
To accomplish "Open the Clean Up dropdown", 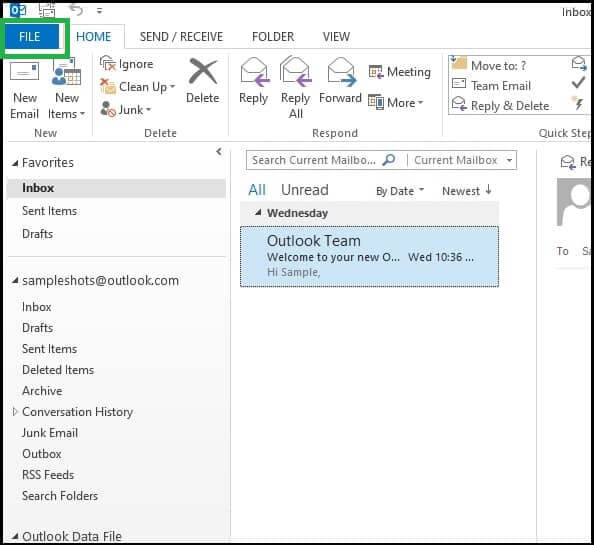I will [x=137, y=87].
